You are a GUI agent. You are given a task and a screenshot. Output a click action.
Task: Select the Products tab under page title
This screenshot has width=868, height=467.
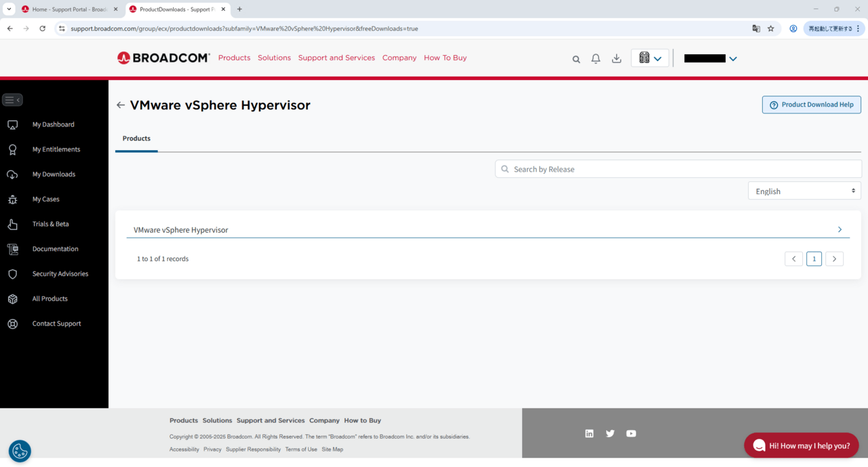(x=136, y=138)
